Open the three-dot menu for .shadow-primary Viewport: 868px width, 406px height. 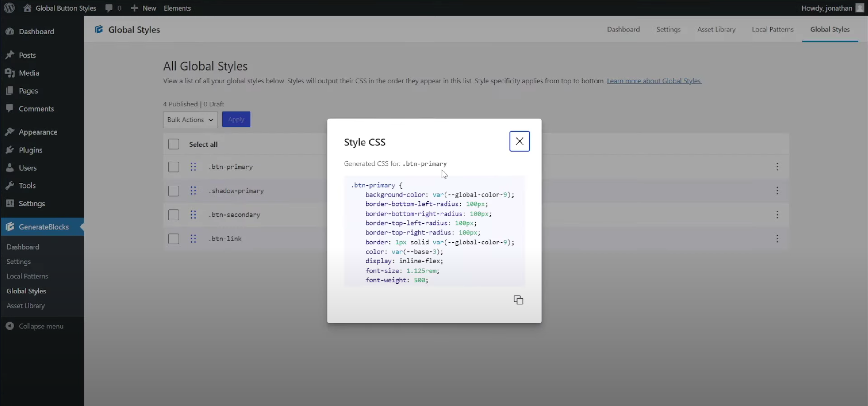[x=777, y=190]
